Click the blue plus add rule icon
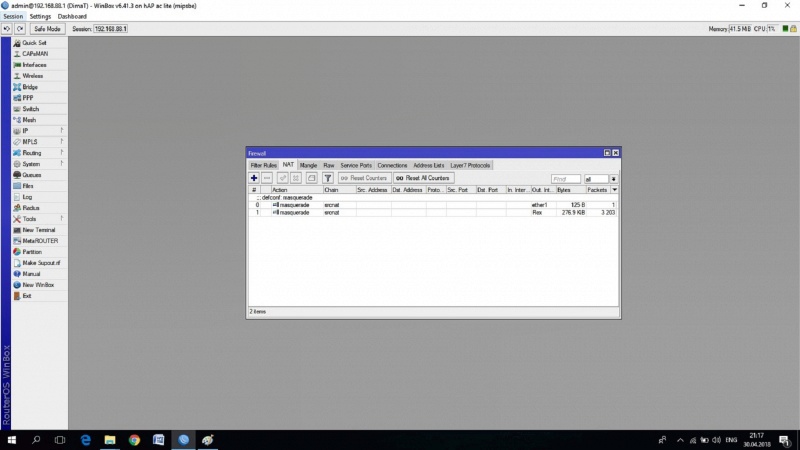Screen dimensions: 800x450 pyautogui.click(x=254, y=178)
